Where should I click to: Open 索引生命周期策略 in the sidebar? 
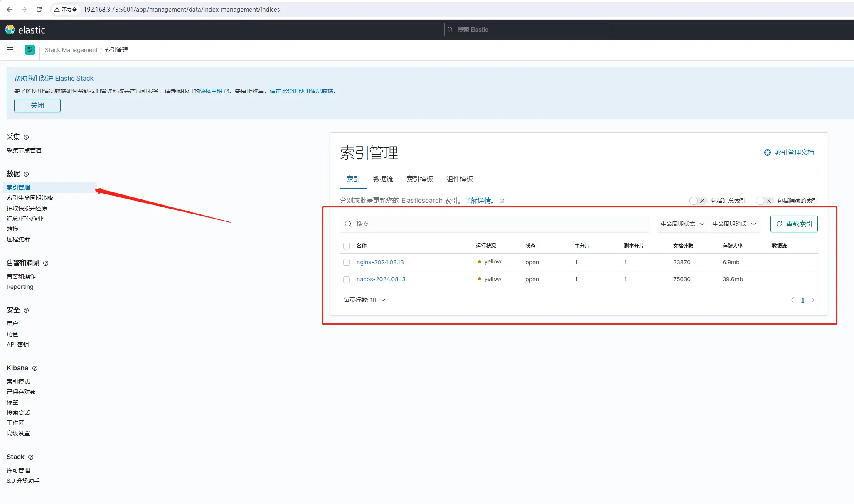30,198
